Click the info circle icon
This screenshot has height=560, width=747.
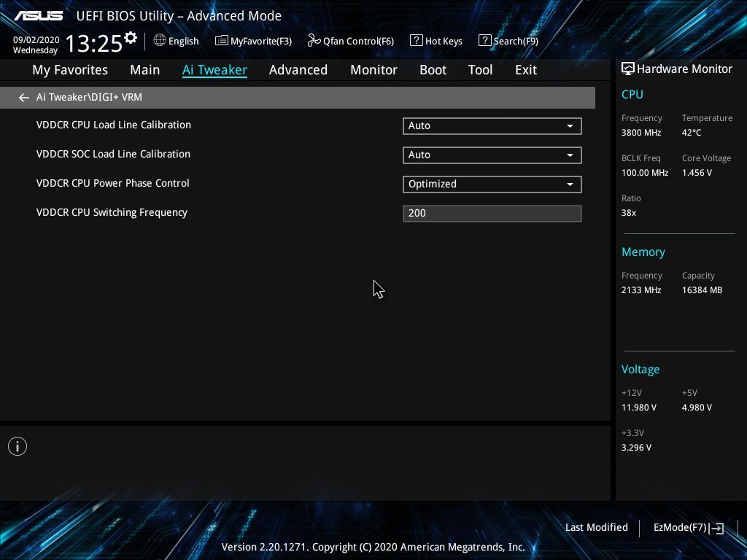coord(18,447)
